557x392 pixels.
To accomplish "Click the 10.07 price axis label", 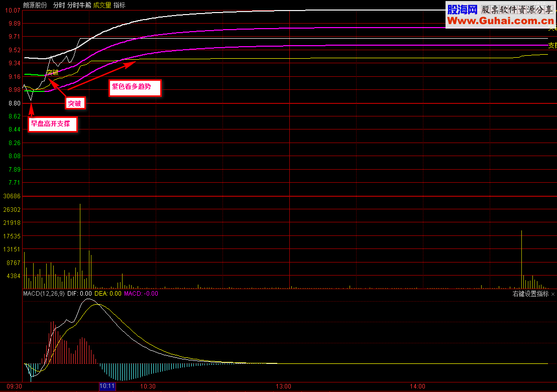I will tap(13, 11).
